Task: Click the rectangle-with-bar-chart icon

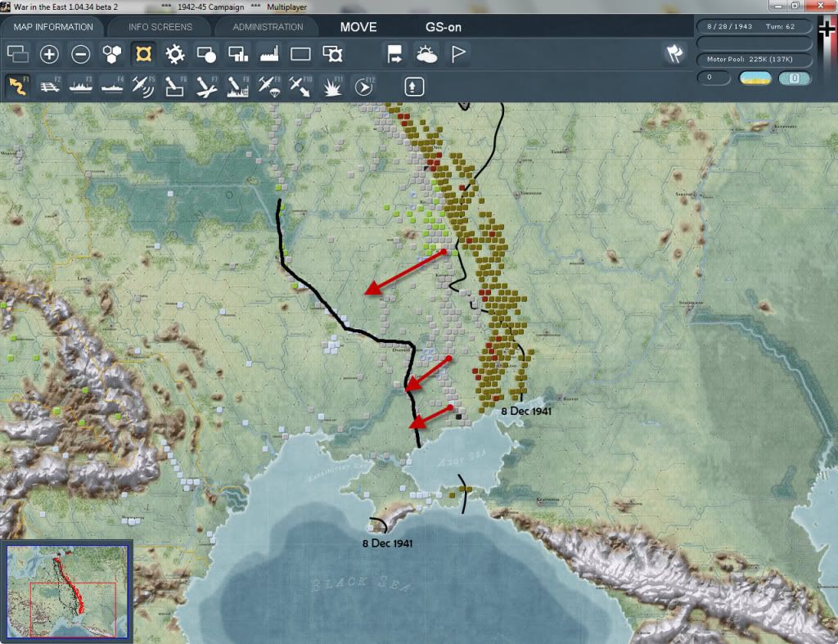Action: tap(238, 54)
